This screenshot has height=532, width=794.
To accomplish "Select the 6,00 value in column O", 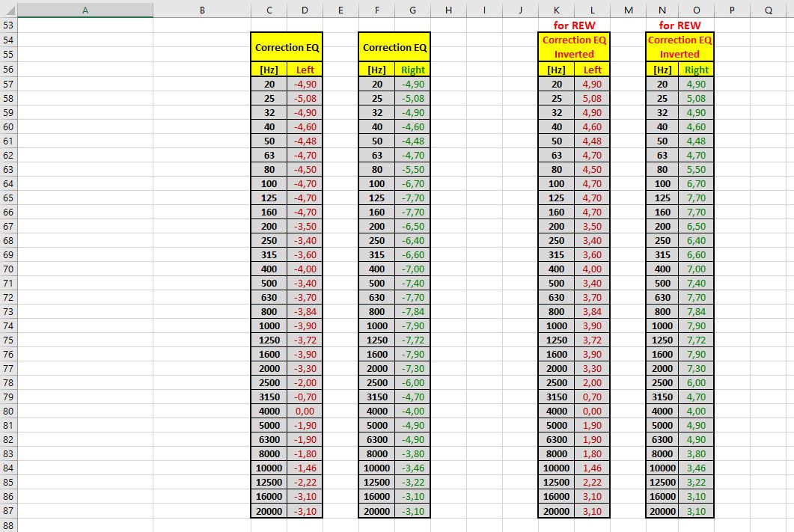I will [696, 382].
